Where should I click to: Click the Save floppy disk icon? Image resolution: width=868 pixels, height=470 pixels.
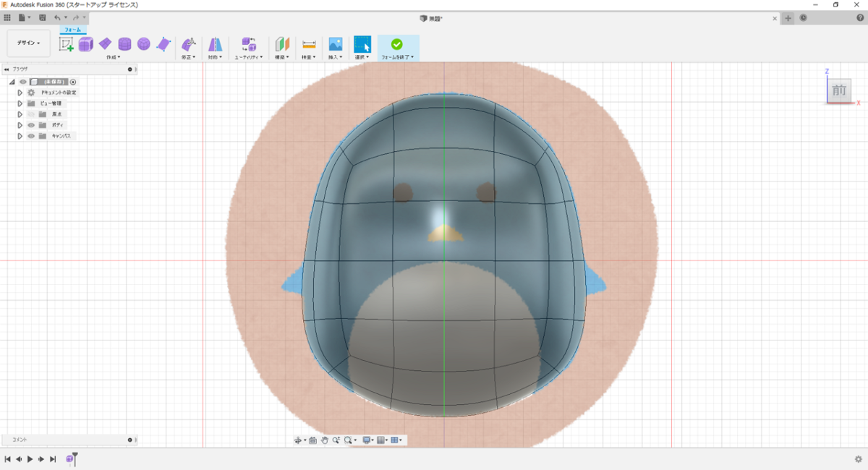coord(43,17)
